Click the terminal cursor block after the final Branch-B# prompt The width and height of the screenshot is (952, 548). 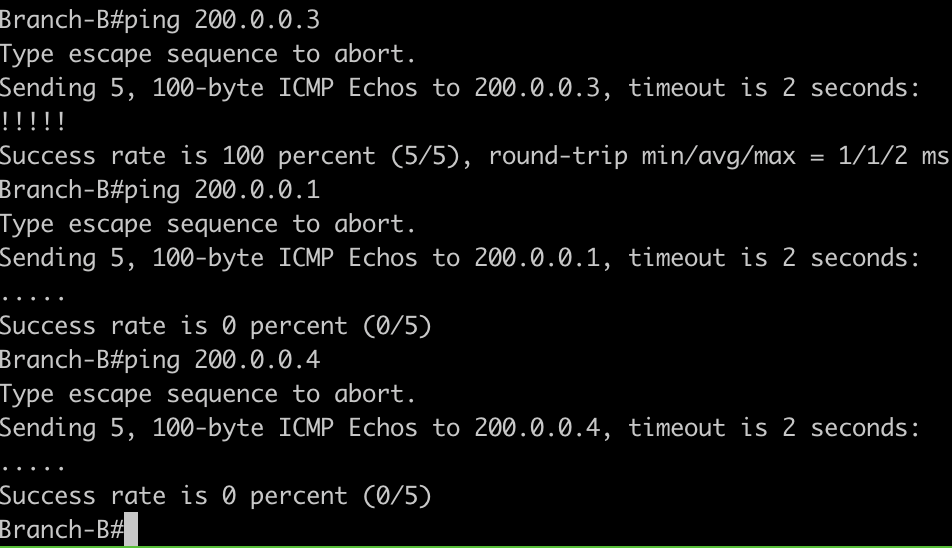(x=130, y=529)
